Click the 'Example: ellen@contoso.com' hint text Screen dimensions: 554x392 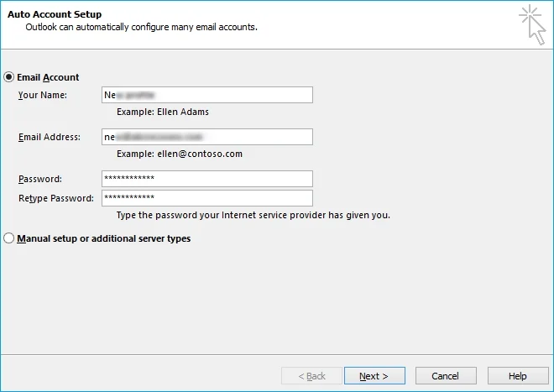(180, 154)
